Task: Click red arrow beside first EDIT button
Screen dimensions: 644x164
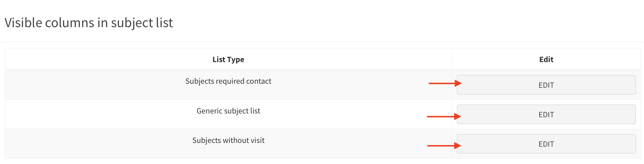Action: [445, 83]
